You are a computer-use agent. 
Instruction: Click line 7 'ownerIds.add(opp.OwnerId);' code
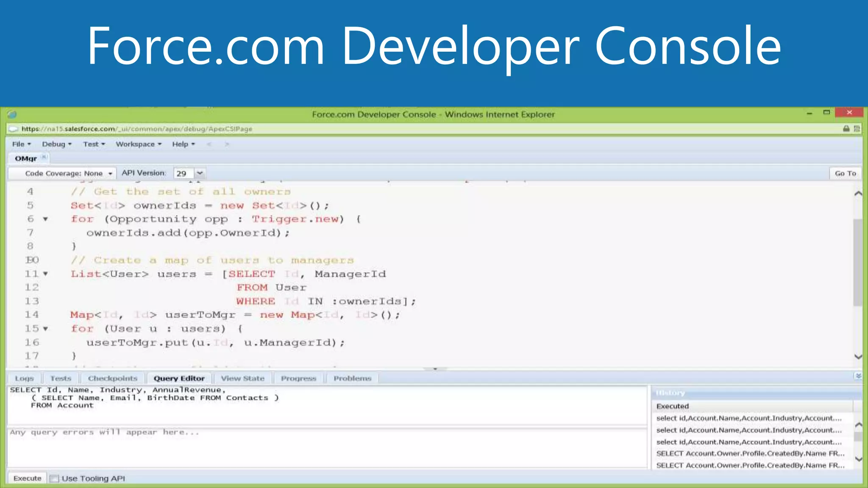coord(188,233)
